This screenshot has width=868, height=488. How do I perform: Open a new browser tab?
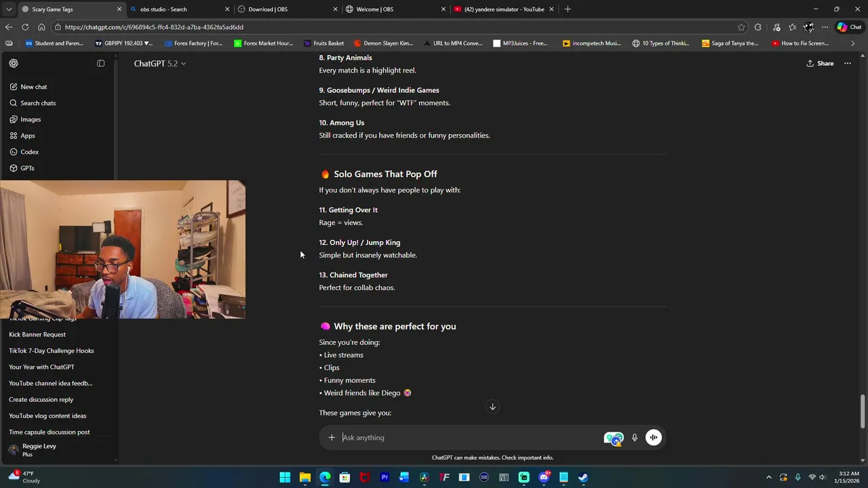[x=568, y=9]
